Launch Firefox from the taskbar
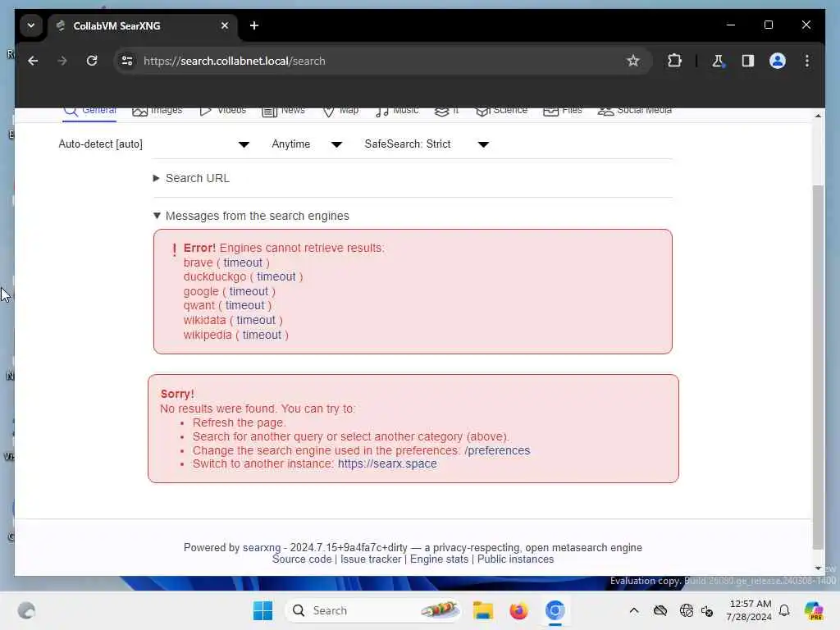Screen dimensions: 840x630 pos(518,610)
